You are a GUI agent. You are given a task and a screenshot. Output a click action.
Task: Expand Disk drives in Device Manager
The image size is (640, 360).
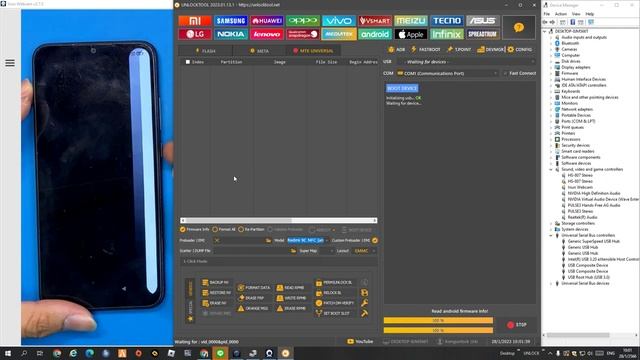tap(551, 61)
